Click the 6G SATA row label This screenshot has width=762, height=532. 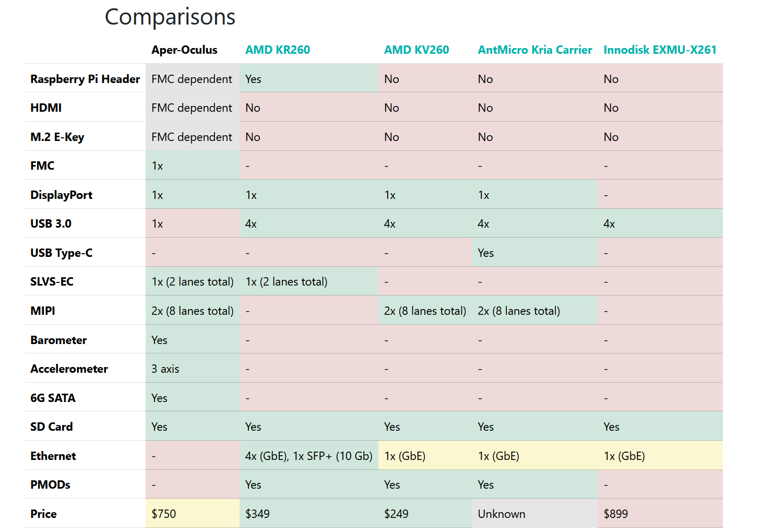pyautogui.click(x=53, y=398)
